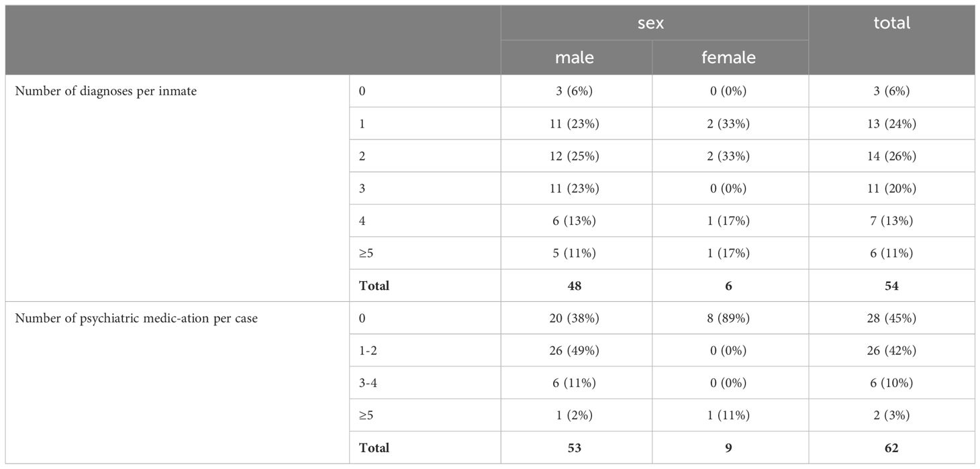Screen dimensions: 980x469
Task: Select the male cell 20 (38%)
Action: [x=575, y=319]
